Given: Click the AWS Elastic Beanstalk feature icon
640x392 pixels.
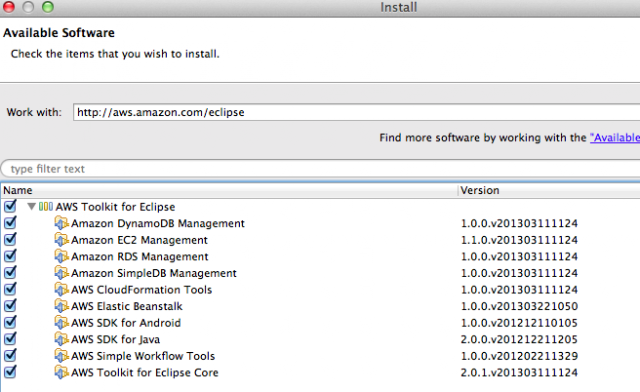Looking at the screenshot, I should pos(61,306).
